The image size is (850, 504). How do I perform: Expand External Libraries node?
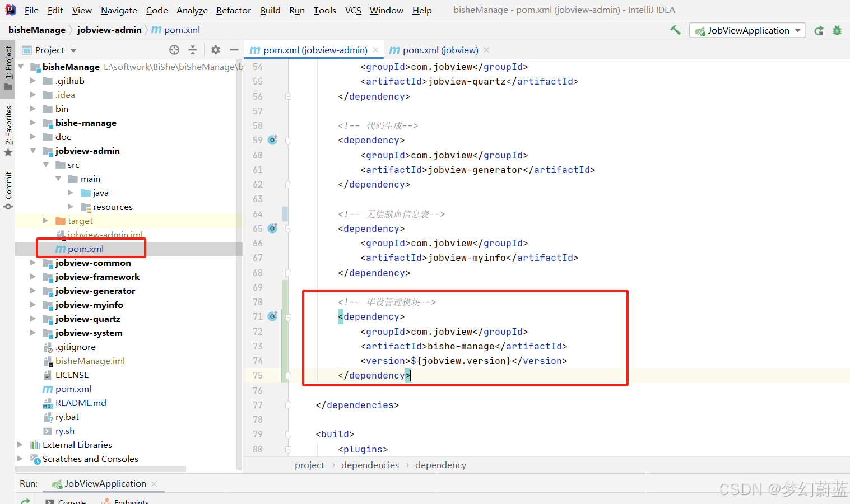[21, 445]
